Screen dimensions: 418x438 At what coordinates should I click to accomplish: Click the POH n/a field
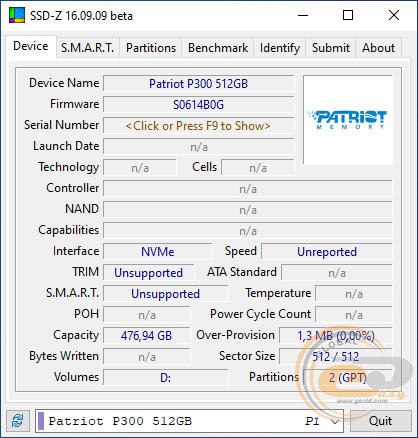pos(147,315)
